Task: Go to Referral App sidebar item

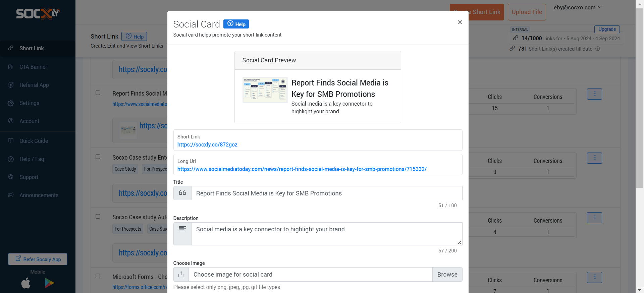Action: coord(34,85)
